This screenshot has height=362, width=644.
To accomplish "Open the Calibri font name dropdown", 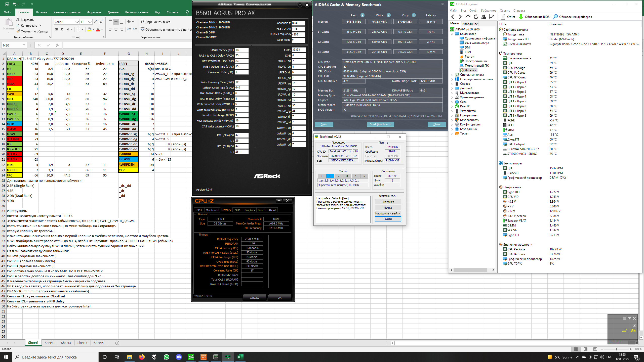I will (77, 22).
